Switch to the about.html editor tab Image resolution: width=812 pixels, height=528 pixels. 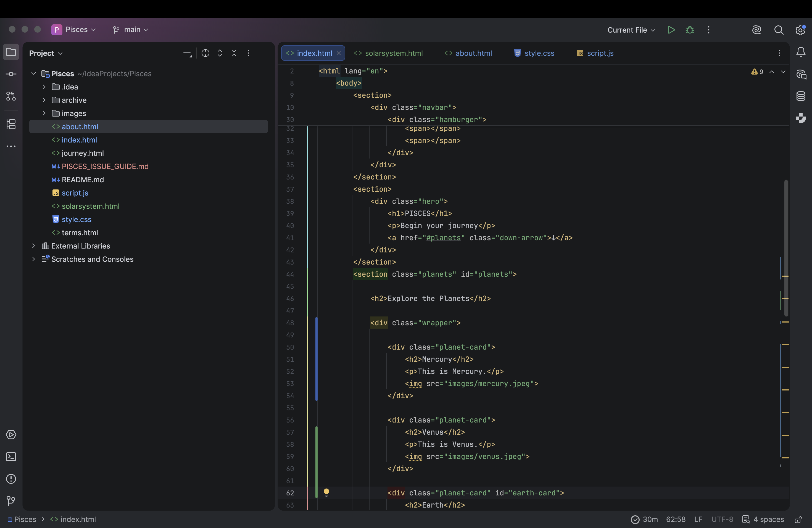[468, 53]
